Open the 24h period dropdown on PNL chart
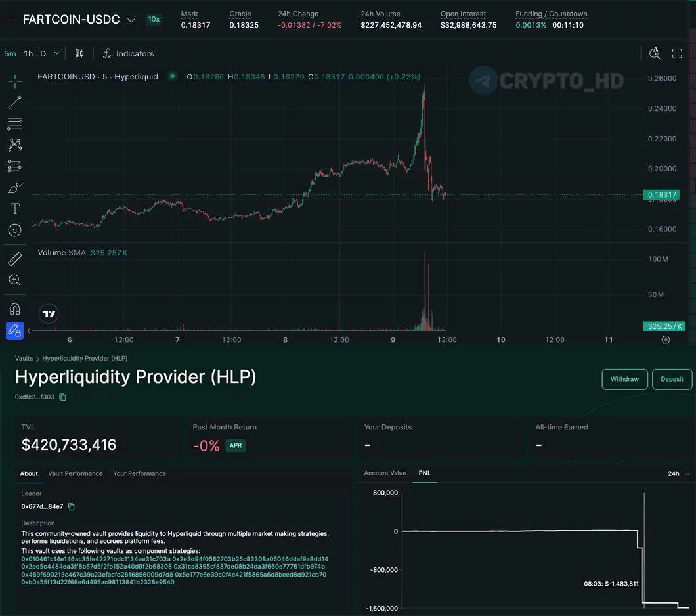The height and width of the screenshot is (616, 696). point(674,473)
